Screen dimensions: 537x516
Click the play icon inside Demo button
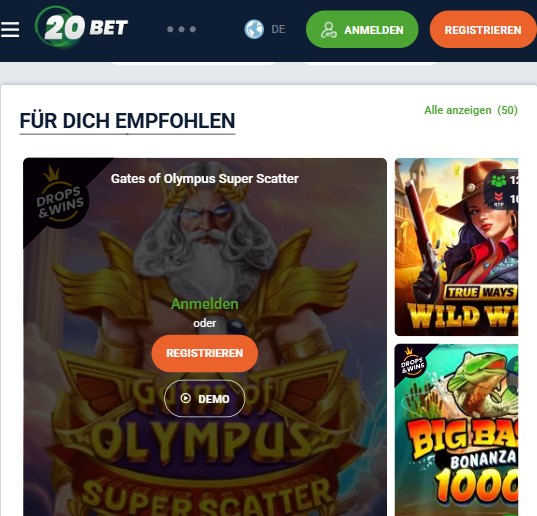coord(186,398)
